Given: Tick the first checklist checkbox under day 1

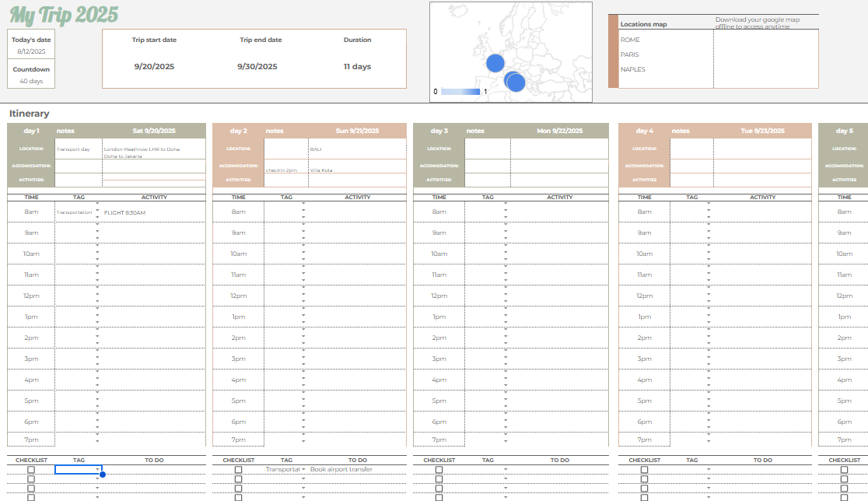Looking at the screenshot, I should click(31, 470).
